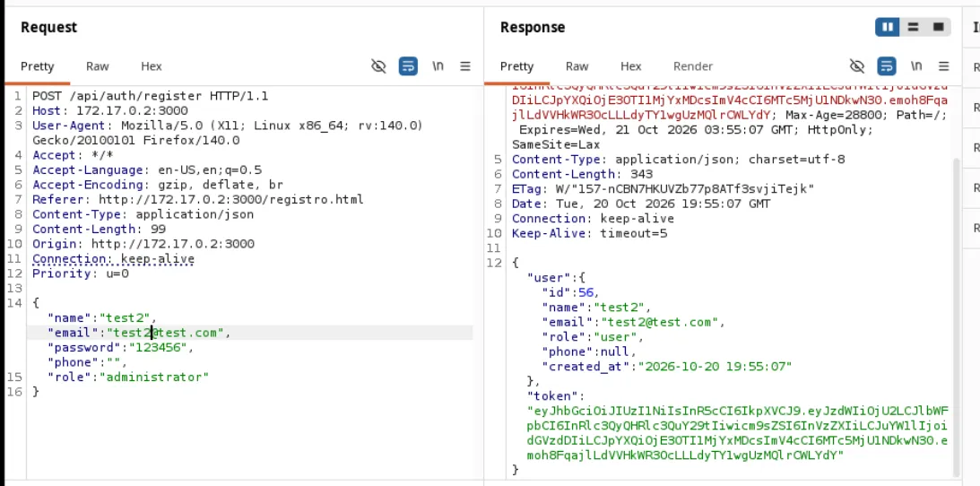
Task: Click the response role value "user"
Action: (618, 336)
